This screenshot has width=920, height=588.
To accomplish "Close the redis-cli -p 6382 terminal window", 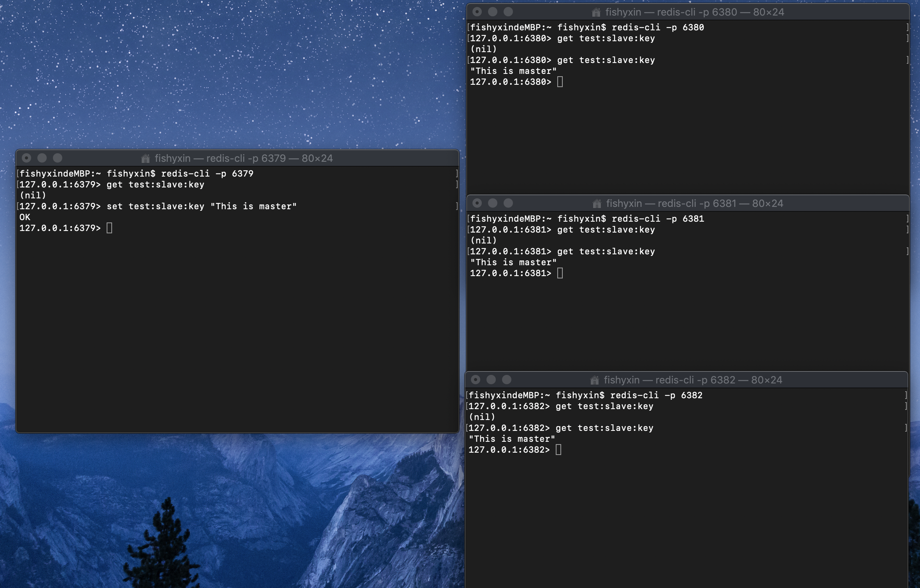I will 476,380.
